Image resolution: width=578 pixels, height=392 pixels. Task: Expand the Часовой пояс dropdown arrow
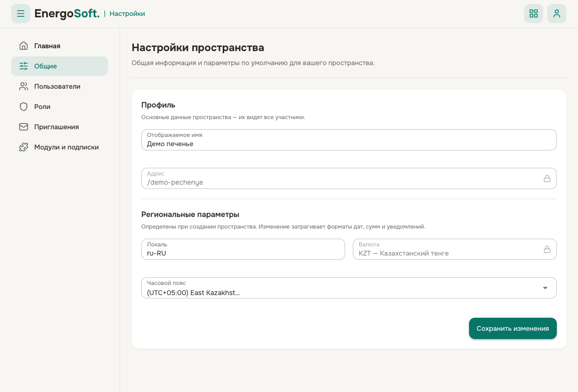pos(545,288)
